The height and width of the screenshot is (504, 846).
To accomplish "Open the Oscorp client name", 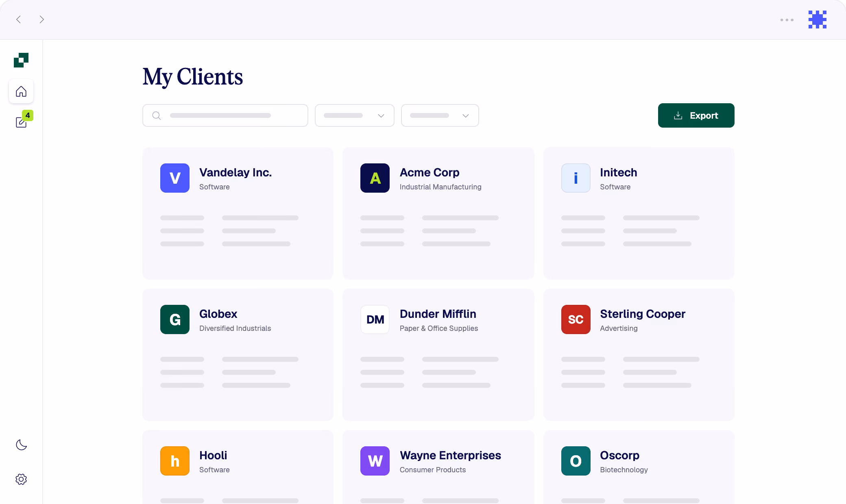I will tap(620, 455).
